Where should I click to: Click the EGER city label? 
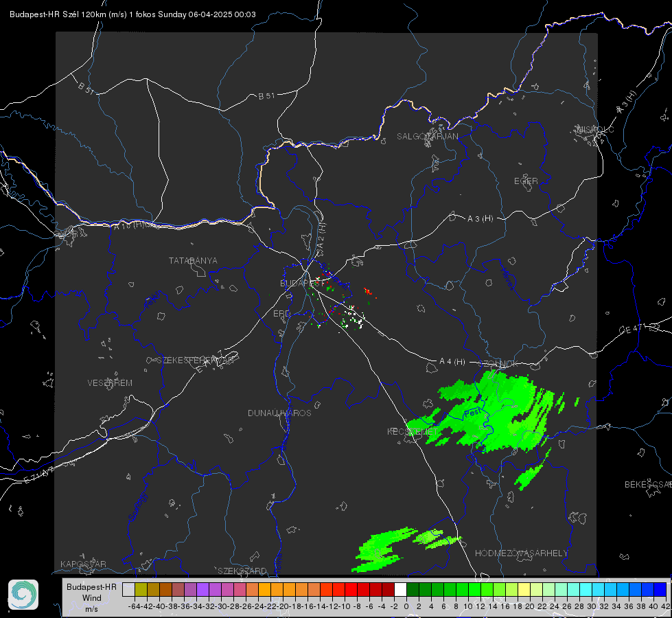[526, 181]
